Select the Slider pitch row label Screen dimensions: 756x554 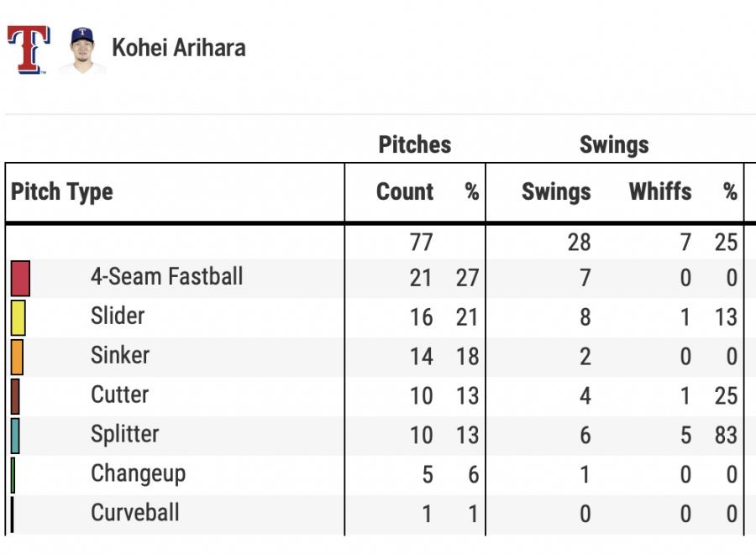118,316
